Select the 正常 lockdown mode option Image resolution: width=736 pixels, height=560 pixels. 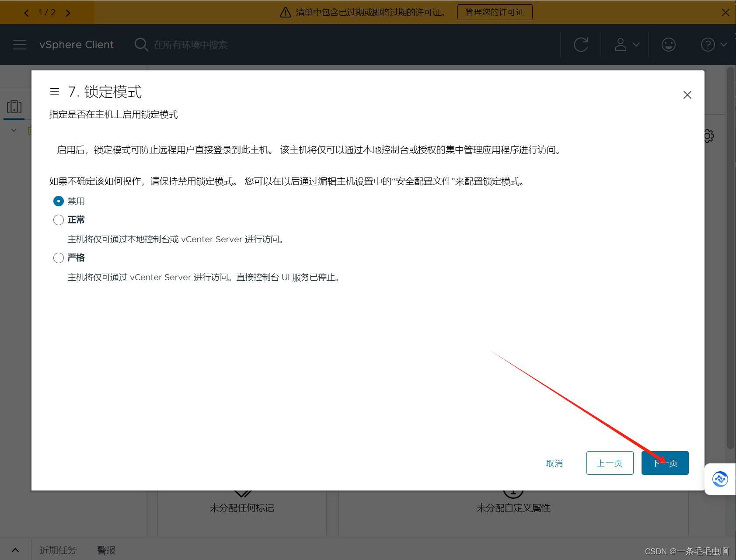(59, 220)
